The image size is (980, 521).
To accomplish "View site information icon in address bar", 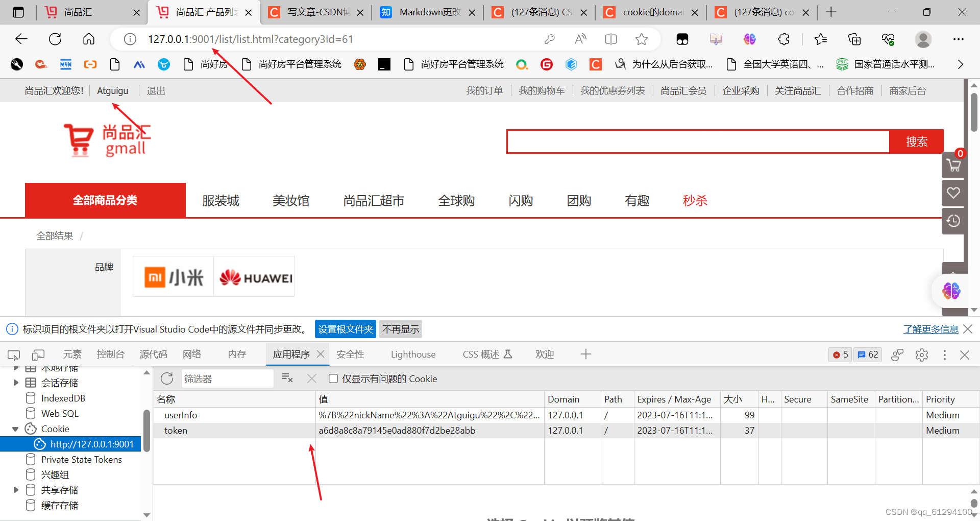I will click(x=130, y=39).
